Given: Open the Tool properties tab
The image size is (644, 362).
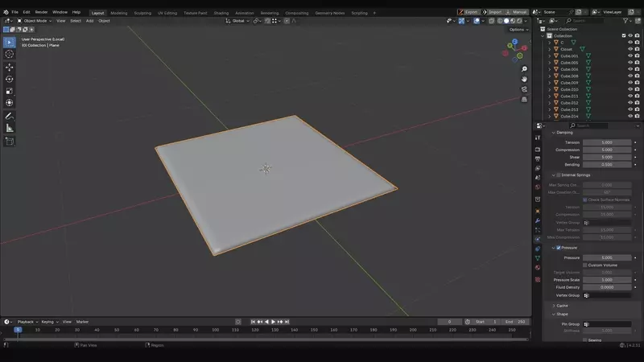Looking at the screenshot, I should coord(538,138).
